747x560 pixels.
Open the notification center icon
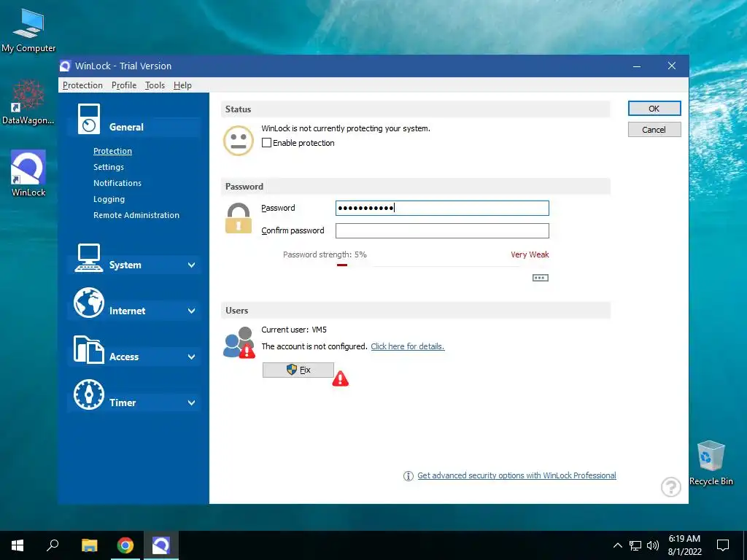pos(723,545)
